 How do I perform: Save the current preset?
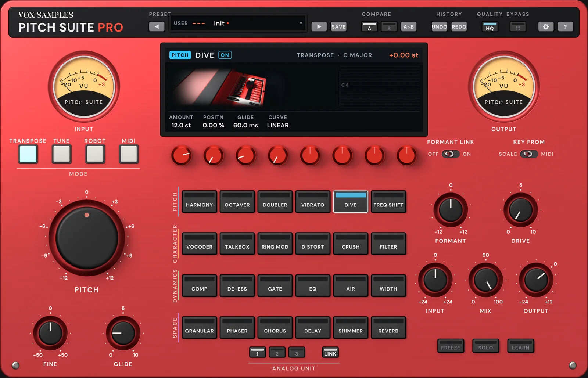(338, 26)
